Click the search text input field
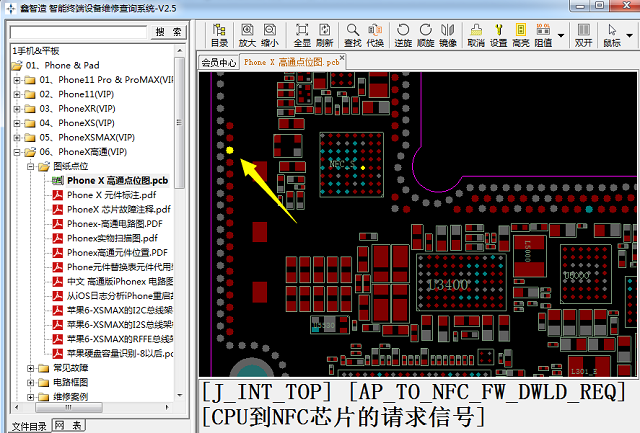The height and width of the screenshot is (433, 640). pyautogui.click(x=78, y=32)
